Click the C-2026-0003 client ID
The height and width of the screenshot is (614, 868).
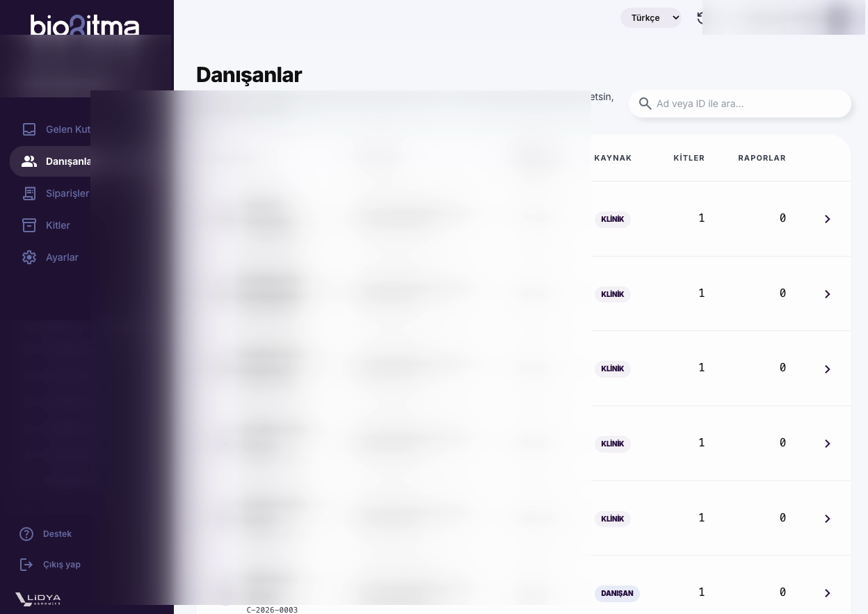[272, 610]
